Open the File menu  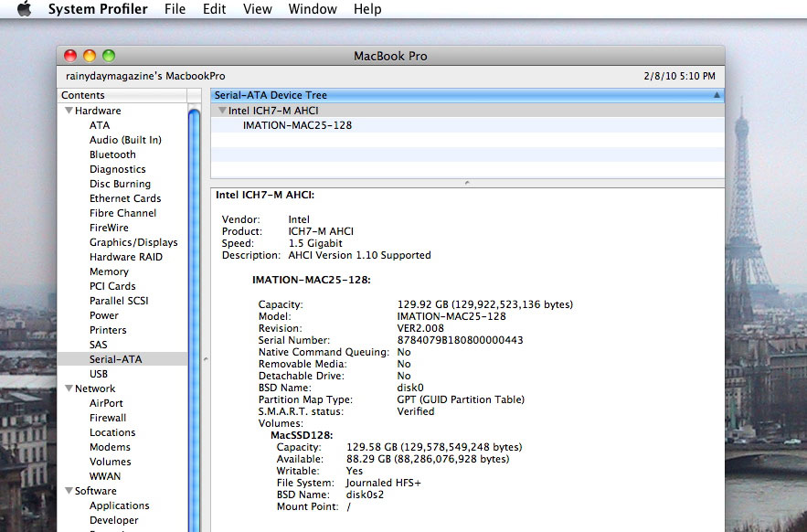pos(175,9)
